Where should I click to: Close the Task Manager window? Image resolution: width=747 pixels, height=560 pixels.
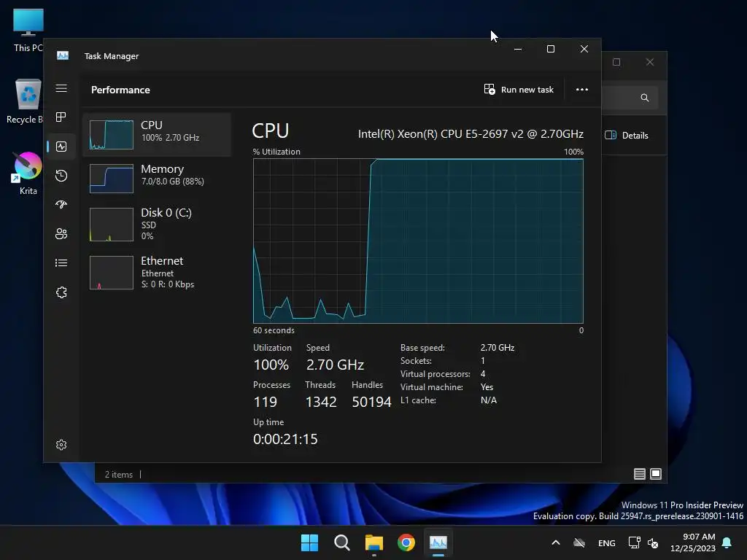584,49
